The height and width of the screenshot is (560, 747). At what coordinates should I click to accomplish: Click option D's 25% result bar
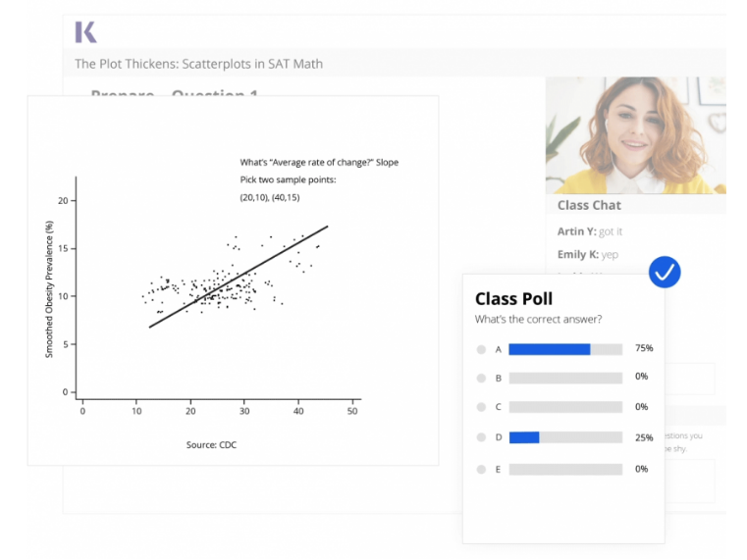pyautogui.click(x=524, y=437)
